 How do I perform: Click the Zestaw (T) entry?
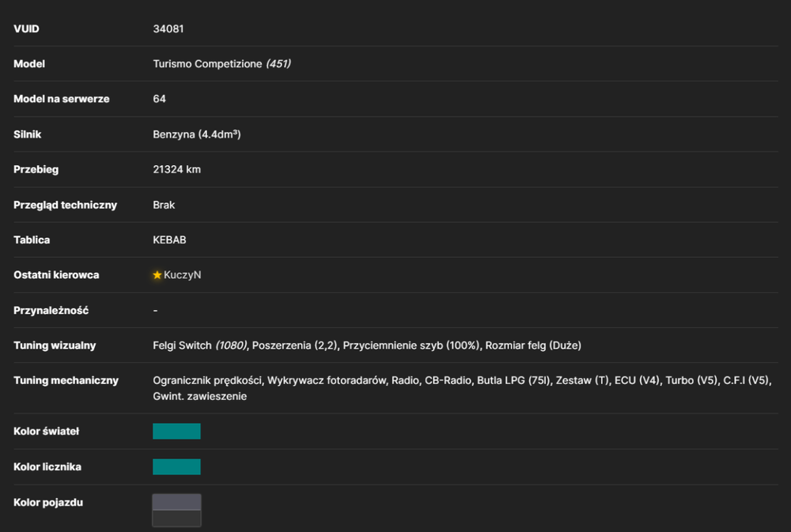[583, 381]
